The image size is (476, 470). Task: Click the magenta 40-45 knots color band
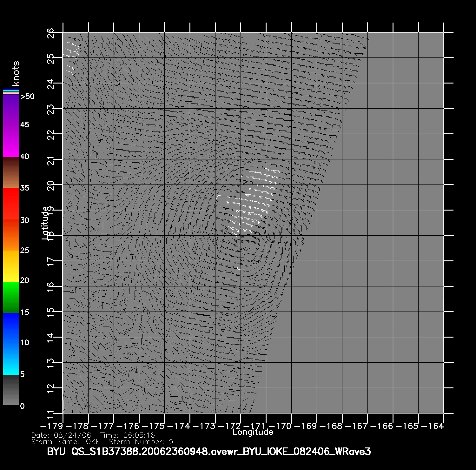point(11,141)
